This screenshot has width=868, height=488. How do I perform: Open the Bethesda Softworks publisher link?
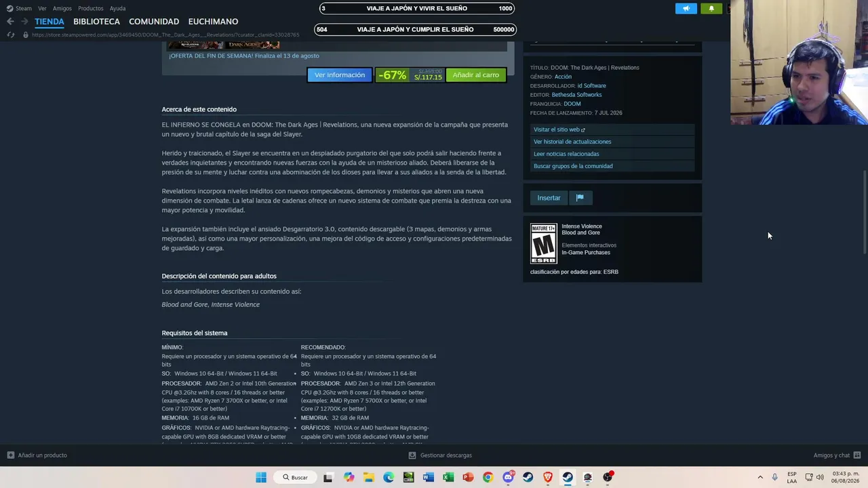[x=576, y=95]
